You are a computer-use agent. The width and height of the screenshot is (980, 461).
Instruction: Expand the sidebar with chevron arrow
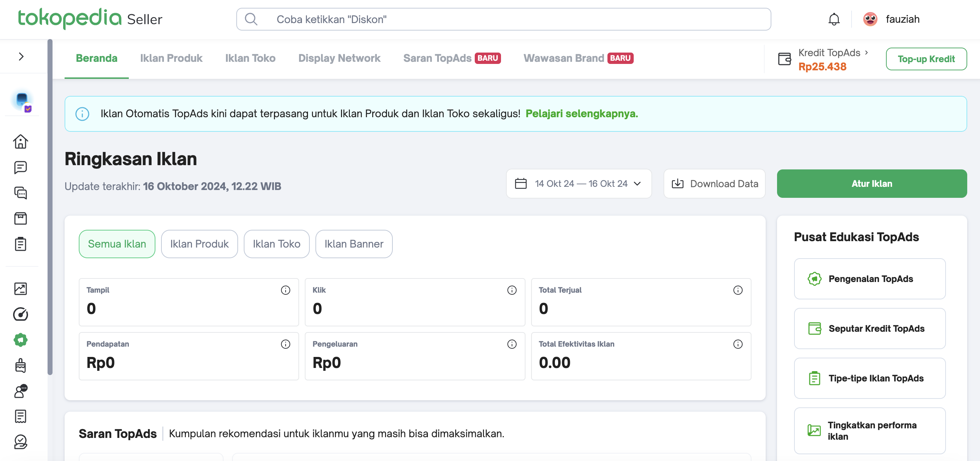21,56
